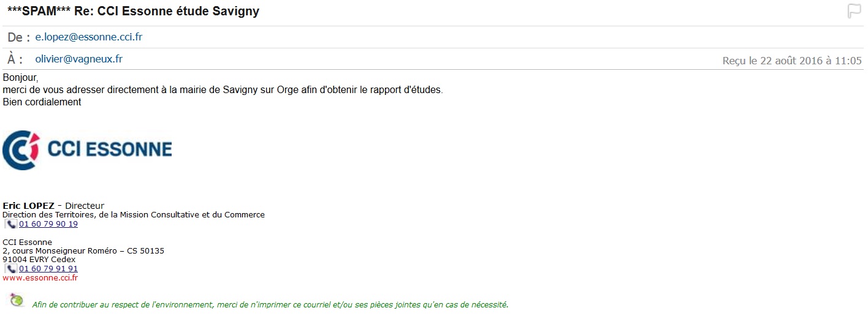
Task: Click the name Eric LOPEZ in the signature
Action: coord(29,206)
